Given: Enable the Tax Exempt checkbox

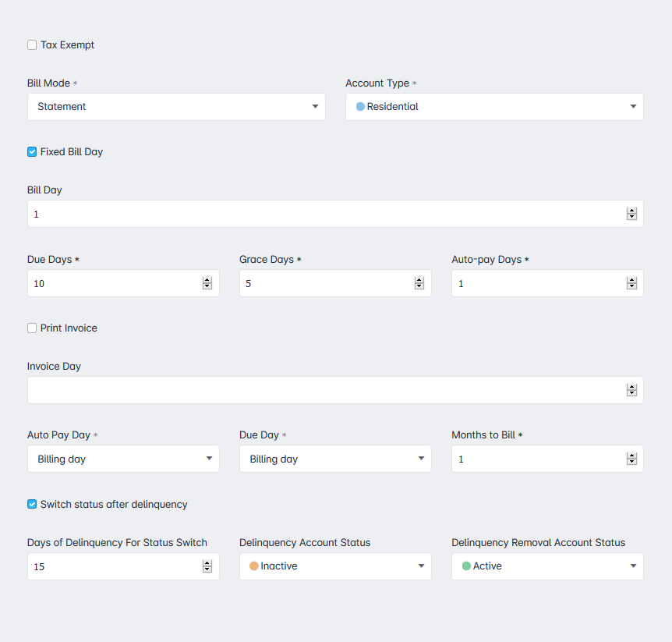Looking at the screenshot, I should coord(32,45).
